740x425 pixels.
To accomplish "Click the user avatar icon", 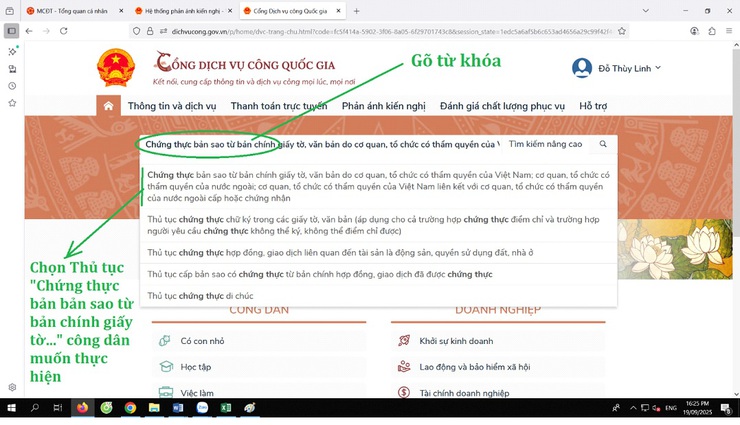I will [x=582, y=68].
